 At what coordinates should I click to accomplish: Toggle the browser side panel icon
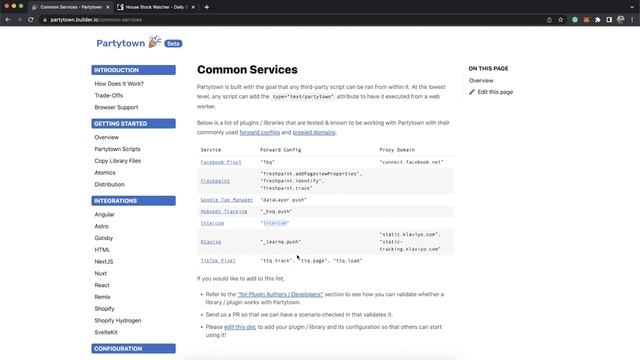coord(609,20)
